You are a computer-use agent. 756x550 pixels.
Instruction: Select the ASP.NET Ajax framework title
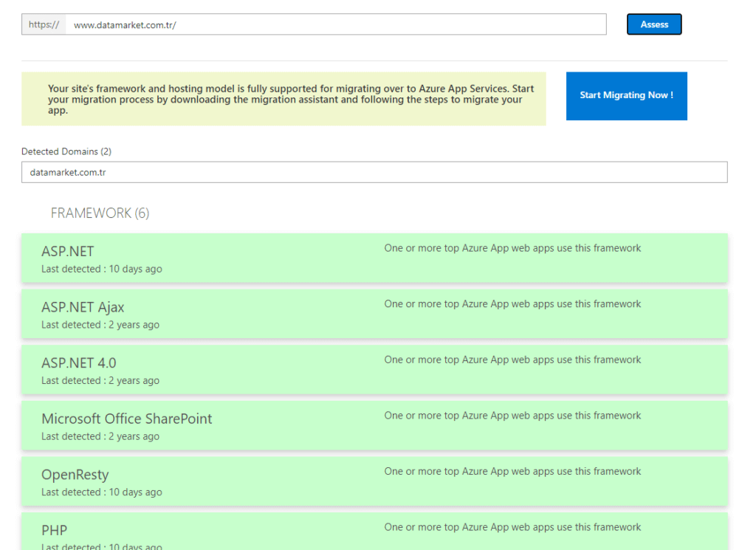[x=83, y=307]
